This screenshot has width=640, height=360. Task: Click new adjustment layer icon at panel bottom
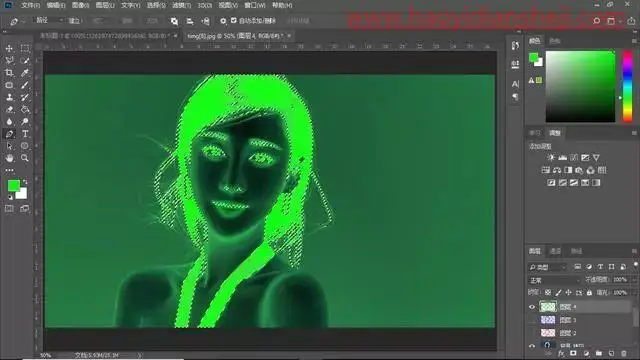586,353
